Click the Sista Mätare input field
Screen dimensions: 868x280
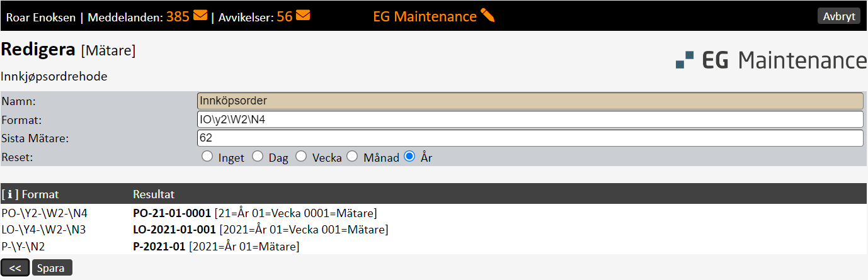click(530, 138)
